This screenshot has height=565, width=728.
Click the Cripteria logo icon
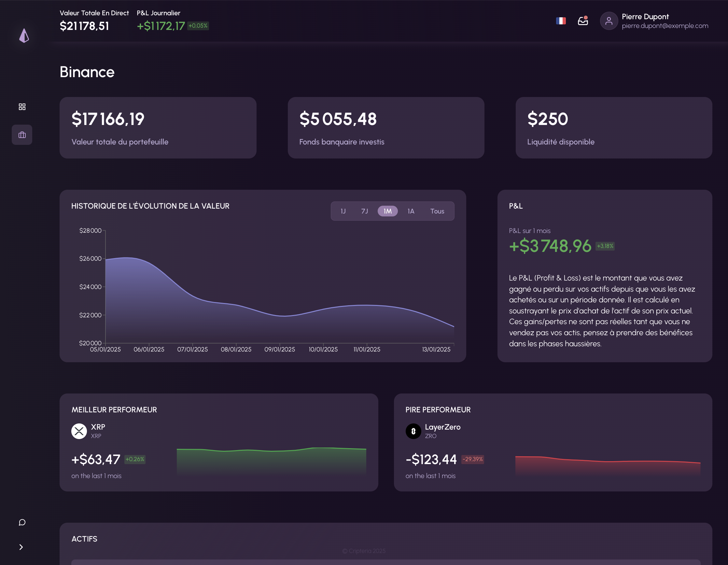pyautogui.click(x=24, y=36)
